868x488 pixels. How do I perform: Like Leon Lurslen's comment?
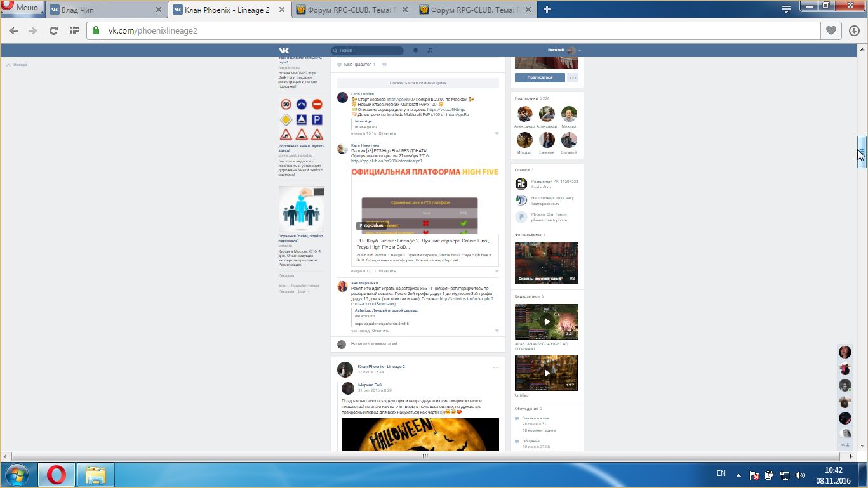(497, 133)
